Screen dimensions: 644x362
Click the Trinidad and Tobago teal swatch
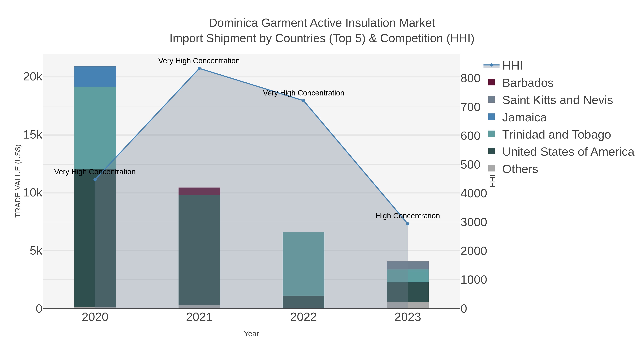tap(492, 134)
